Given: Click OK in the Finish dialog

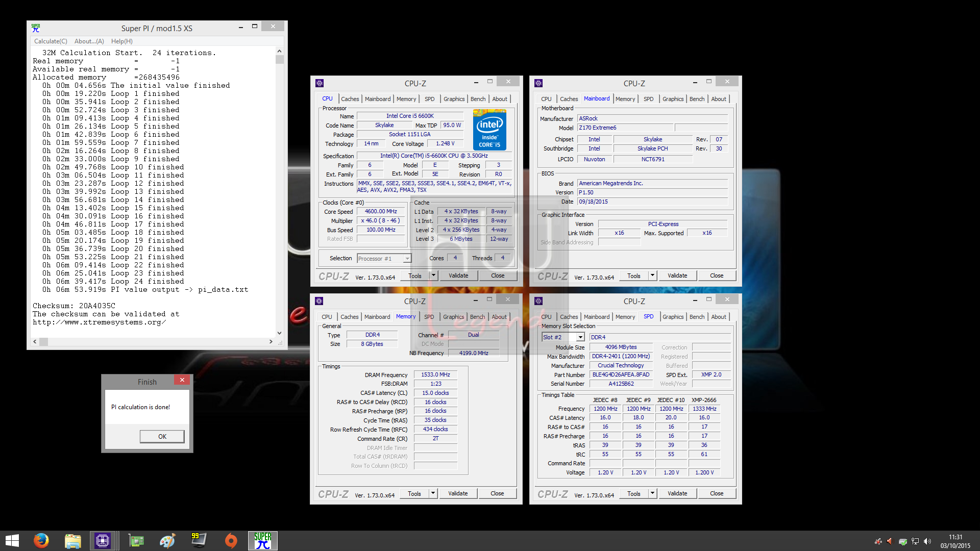Looking at the screenshot, I should [162, 436].
